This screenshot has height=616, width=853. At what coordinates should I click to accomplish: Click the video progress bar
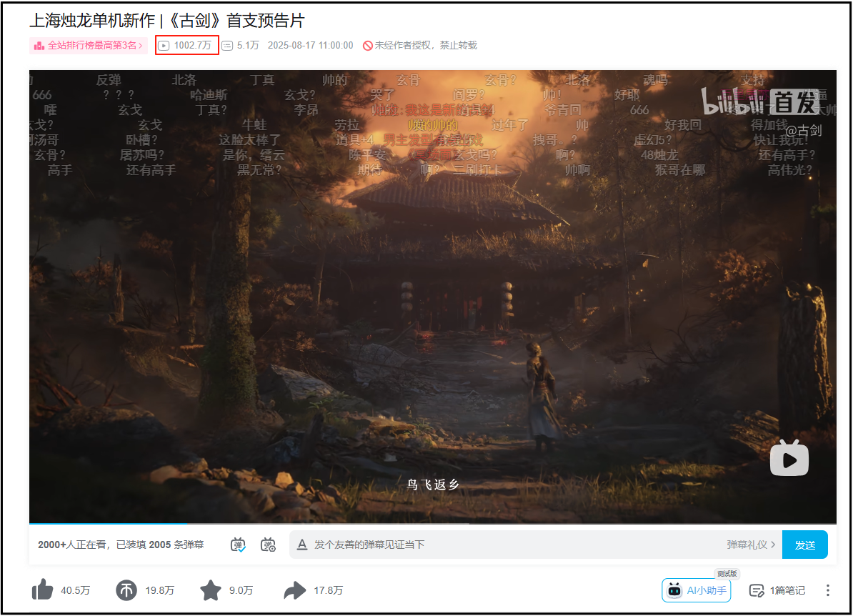pyautogui.click(x=432, y=524)
